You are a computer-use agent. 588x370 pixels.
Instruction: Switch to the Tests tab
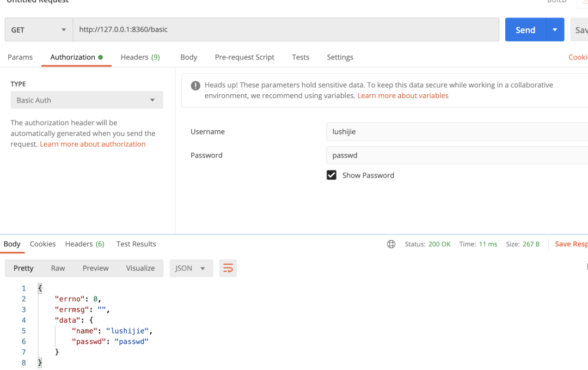(x=301, y=57)
